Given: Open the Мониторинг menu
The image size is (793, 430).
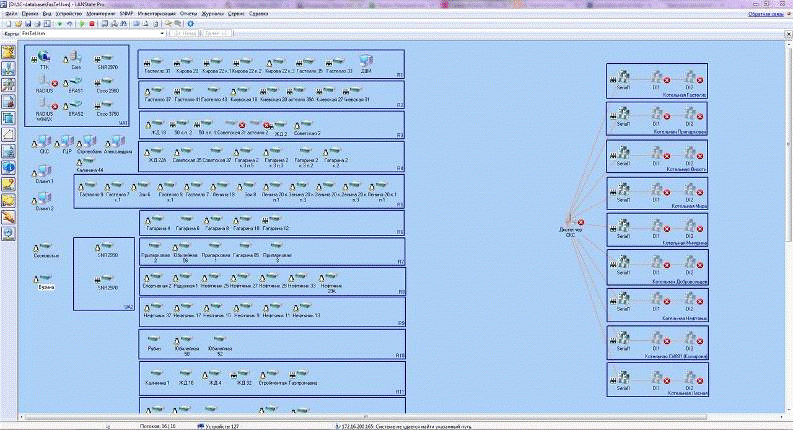Looking at the screenshot, I should tap(100, 14).
